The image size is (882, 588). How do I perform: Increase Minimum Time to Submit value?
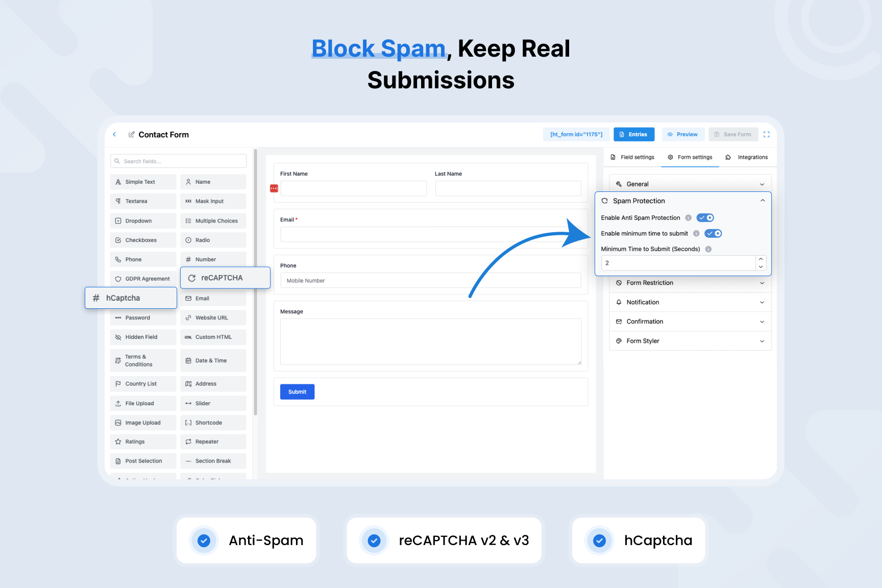(761, 259)
